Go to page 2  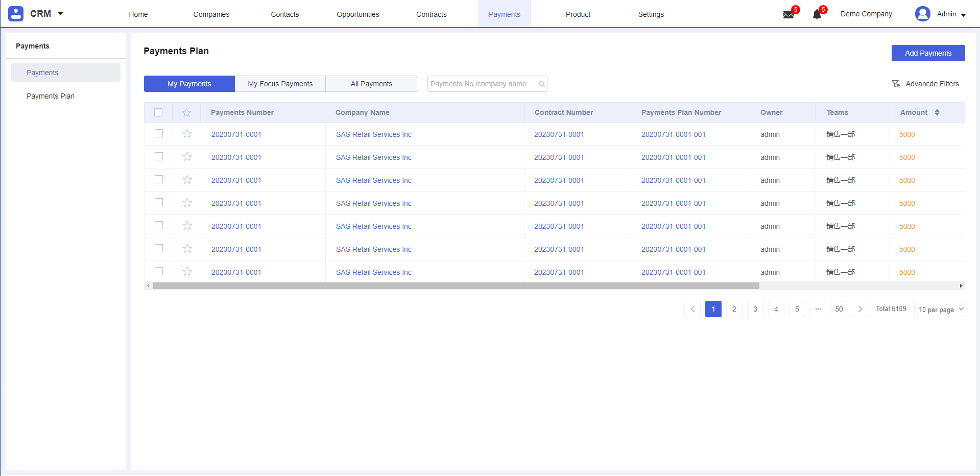coord(734,309)
